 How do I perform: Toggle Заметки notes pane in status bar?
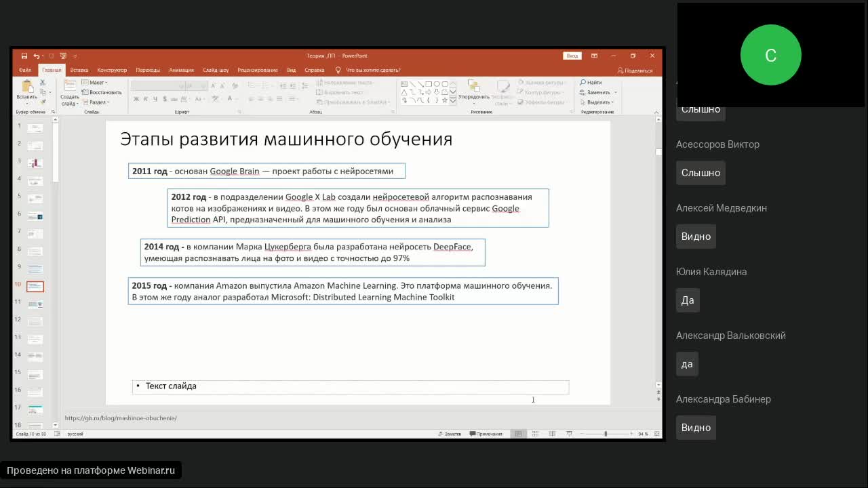450,434
